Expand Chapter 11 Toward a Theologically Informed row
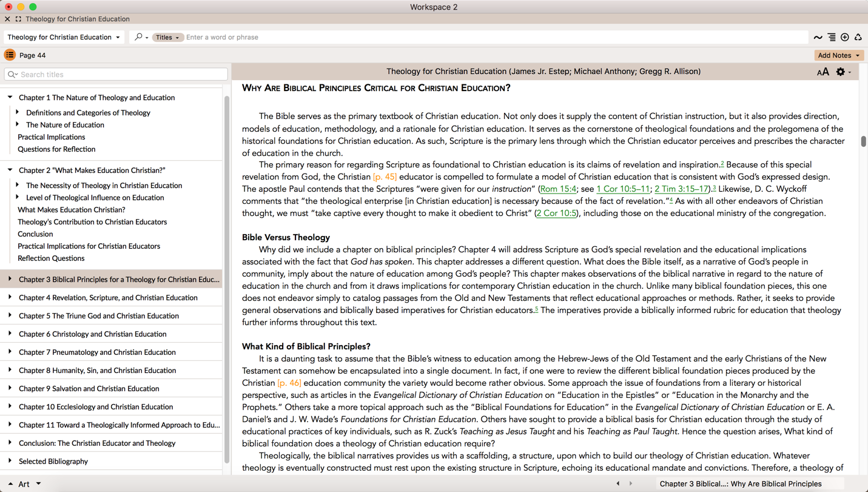 pyautogui.click(x=10, y=425)
